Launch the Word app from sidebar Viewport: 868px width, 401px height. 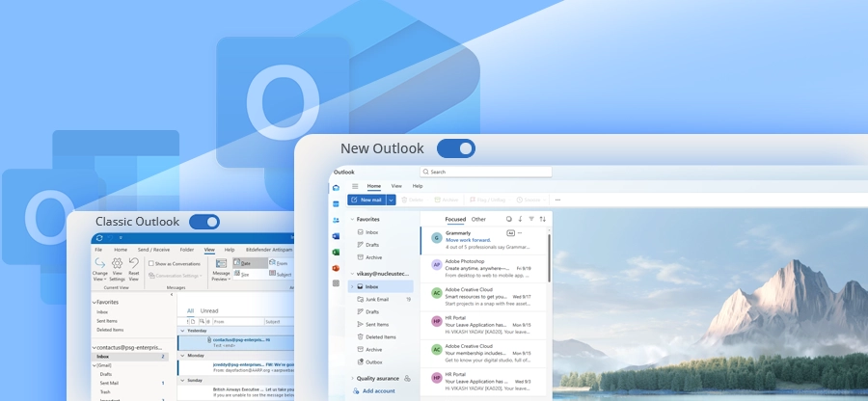(336, 236)
